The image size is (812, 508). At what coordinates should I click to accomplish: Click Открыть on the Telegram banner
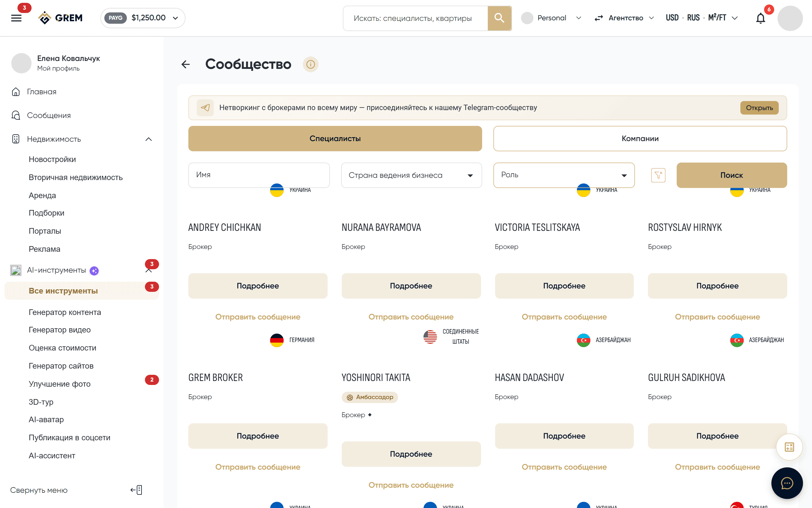(x=759, y=108)
